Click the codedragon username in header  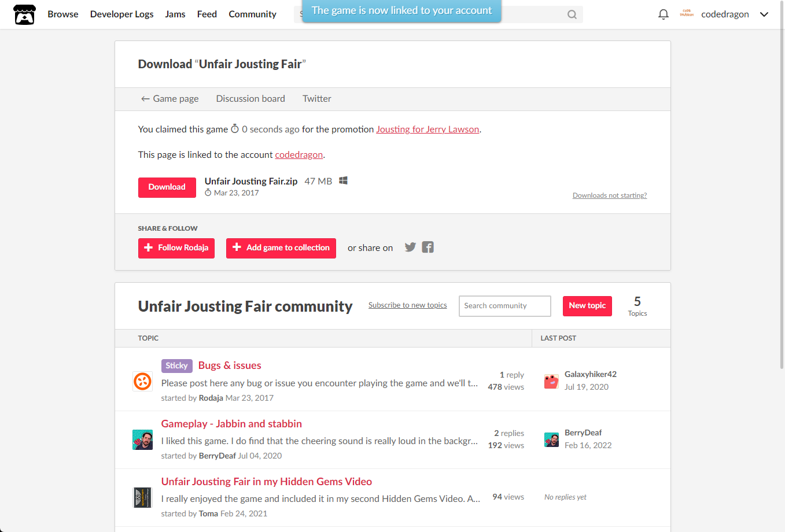[x=725, y=14]
